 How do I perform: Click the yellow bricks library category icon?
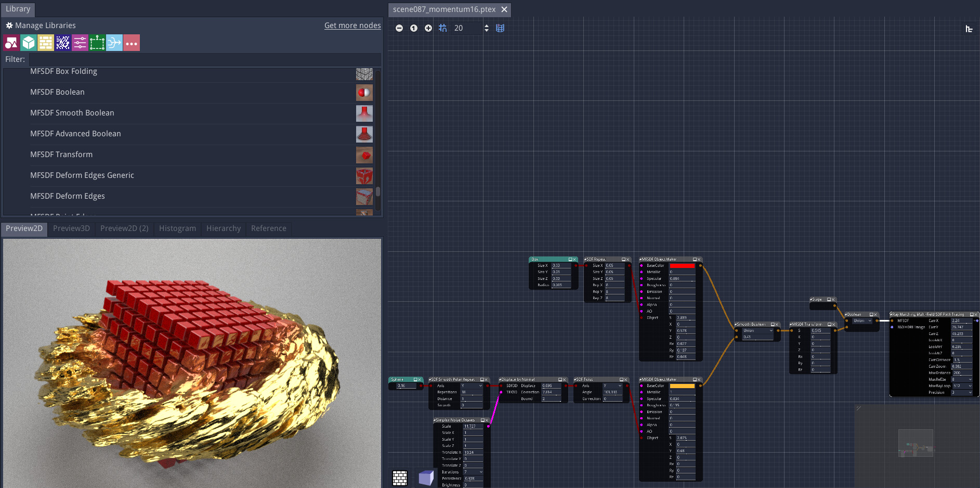tap(46, 43)
